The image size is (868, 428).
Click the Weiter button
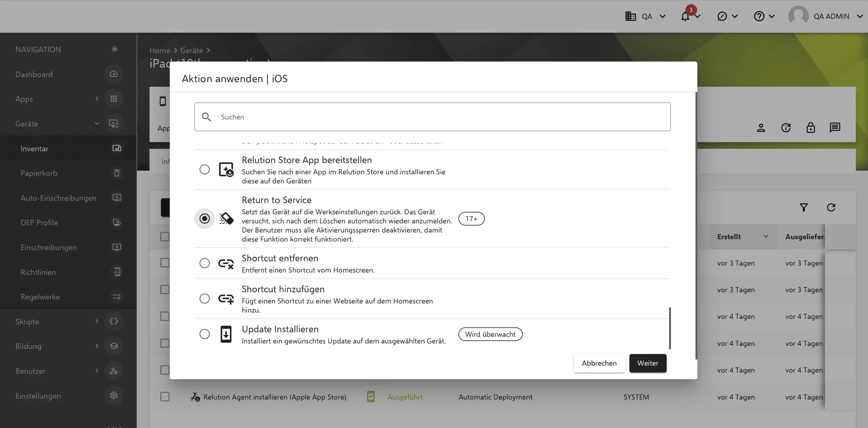pyautogui.click(x=648, y=363)
